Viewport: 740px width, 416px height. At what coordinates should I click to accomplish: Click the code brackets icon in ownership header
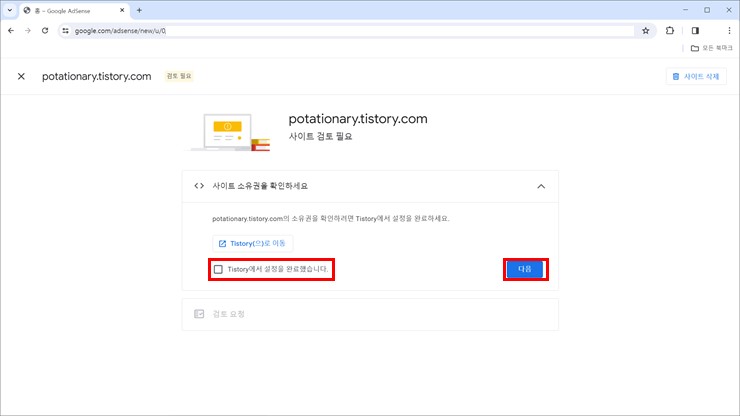click(199, 186)
